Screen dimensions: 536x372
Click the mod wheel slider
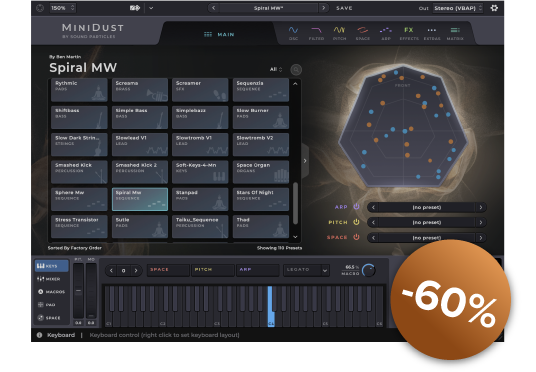click(x=91, y=291)
